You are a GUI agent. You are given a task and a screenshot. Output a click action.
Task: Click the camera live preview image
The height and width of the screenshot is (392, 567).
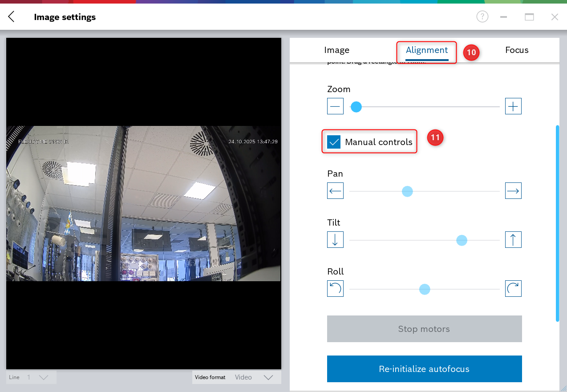pyautogui.click(x=143, y=203)
